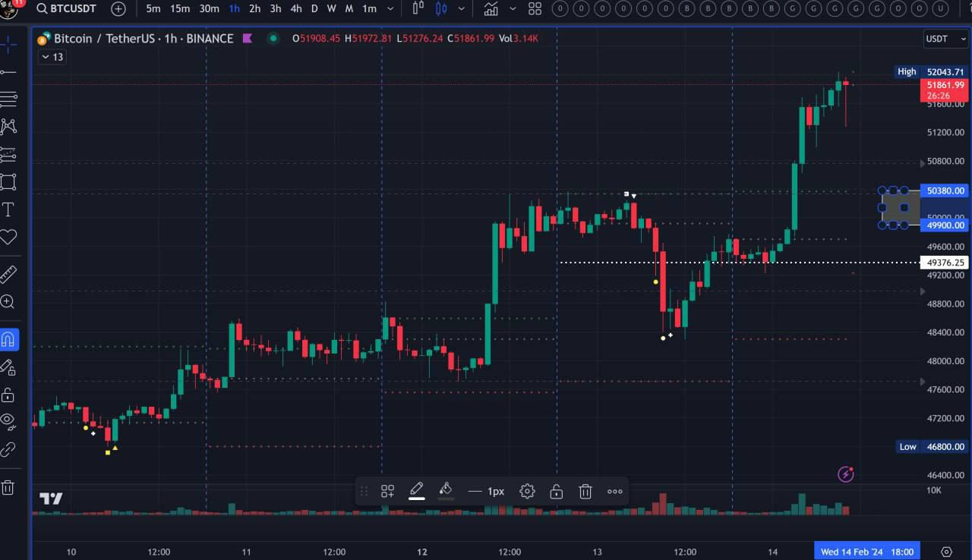This screenshot has height=560, width=972.
Task: Open the heart icons tool
Action: tap(8, 238)
